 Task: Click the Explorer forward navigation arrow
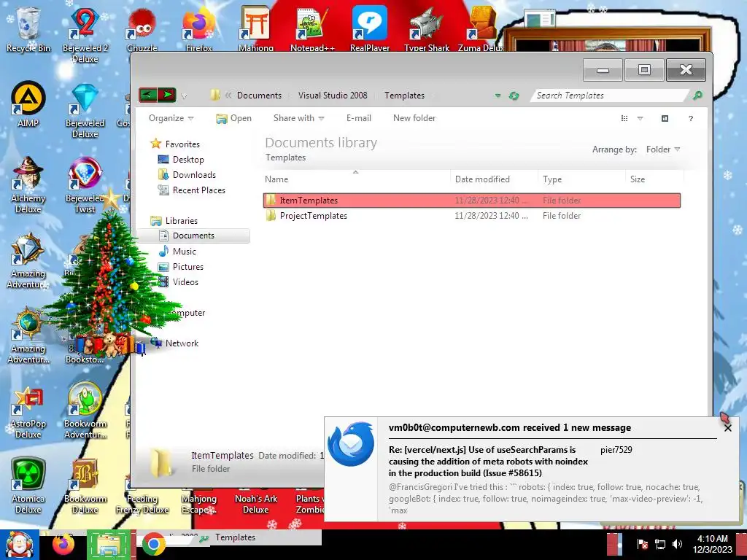point(167,95)
